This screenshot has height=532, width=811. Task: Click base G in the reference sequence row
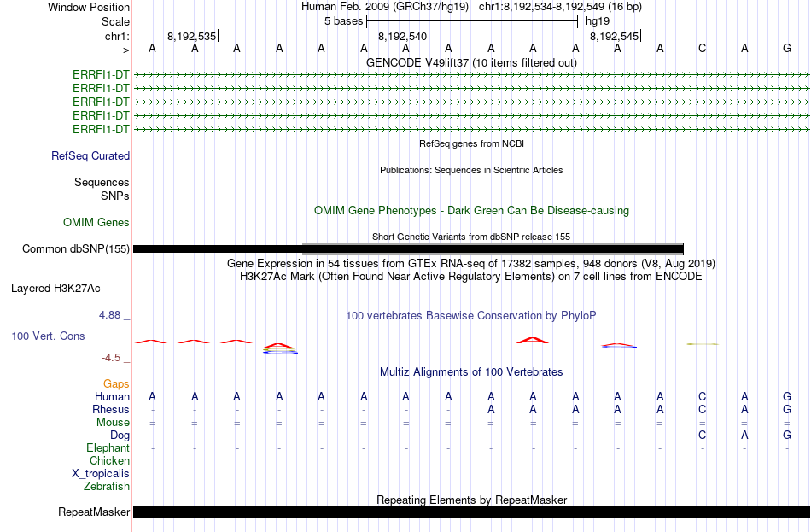pyautogui.click(x=787, y=48)
